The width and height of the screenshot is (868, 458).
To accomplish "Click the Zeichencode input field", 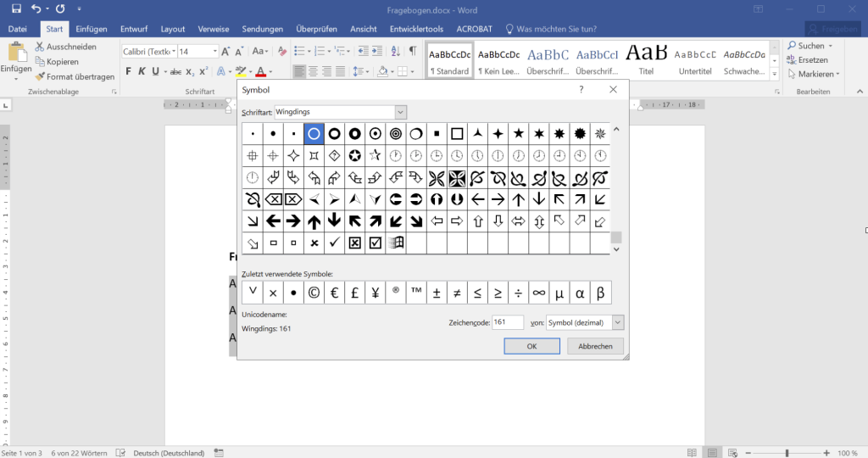I will [x=508, y=322].
